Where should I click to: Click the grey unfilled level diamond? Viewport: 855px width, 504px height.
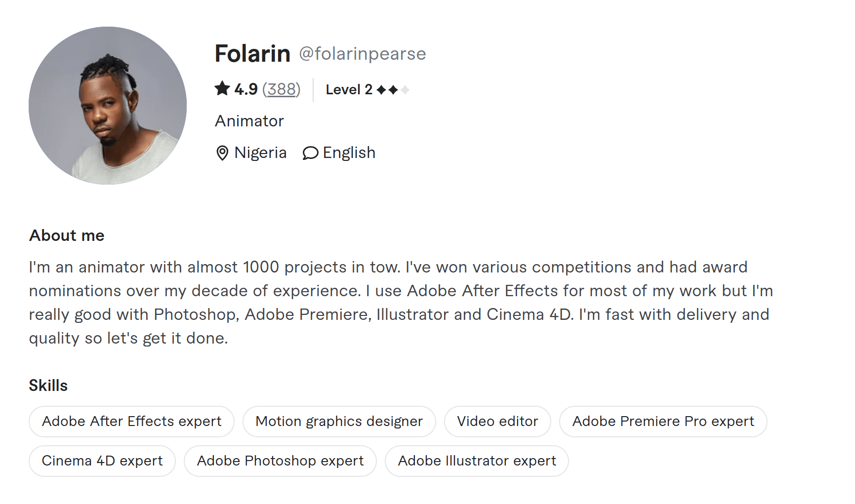click(x=405, y=90)
